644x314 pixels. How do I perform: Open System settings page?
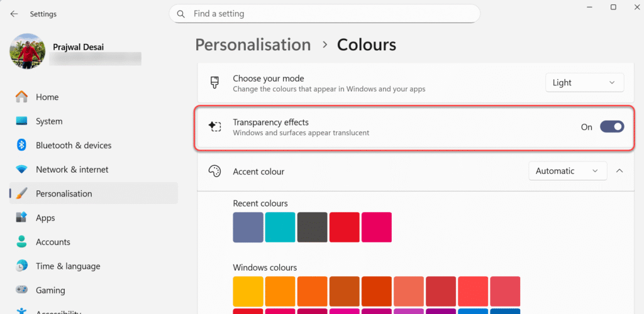coord(94,121)
